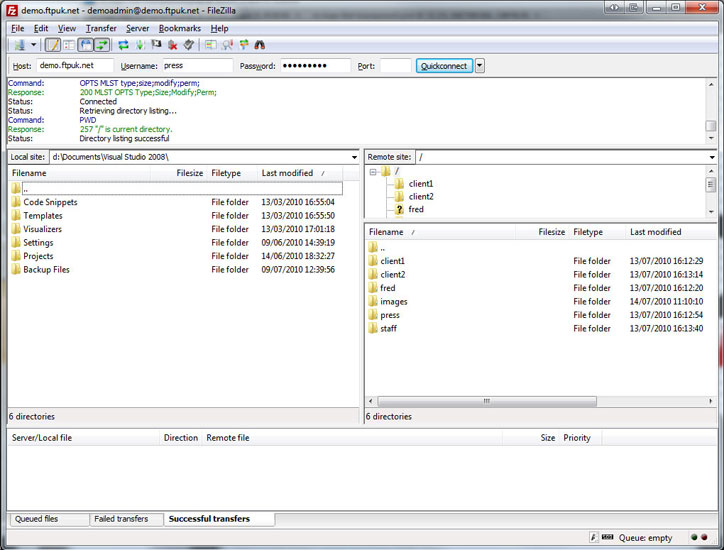
Task: Select client1 in the remote tree
Action: [421, 184]
